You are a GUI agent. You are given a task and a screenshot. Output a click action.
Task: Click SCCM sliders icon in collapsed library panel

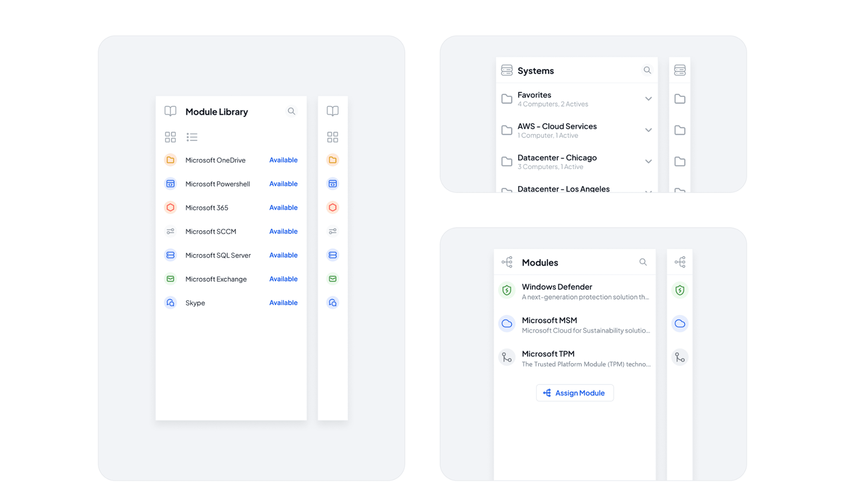(x=333, y=231)
